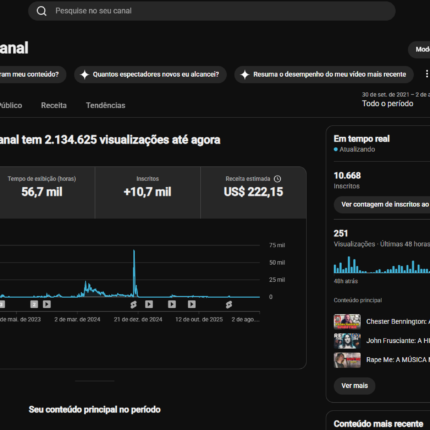Click the 'Em tempo real' heading

[362, 139]
